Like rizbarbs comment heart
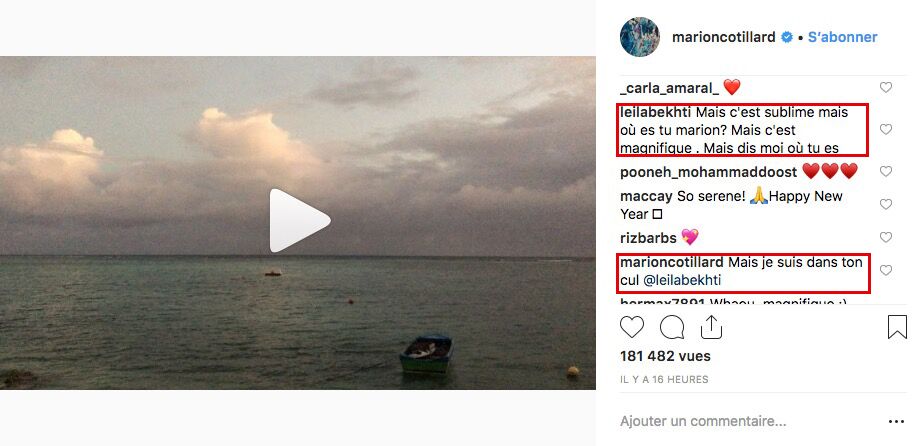 click(x=886, y=237)
